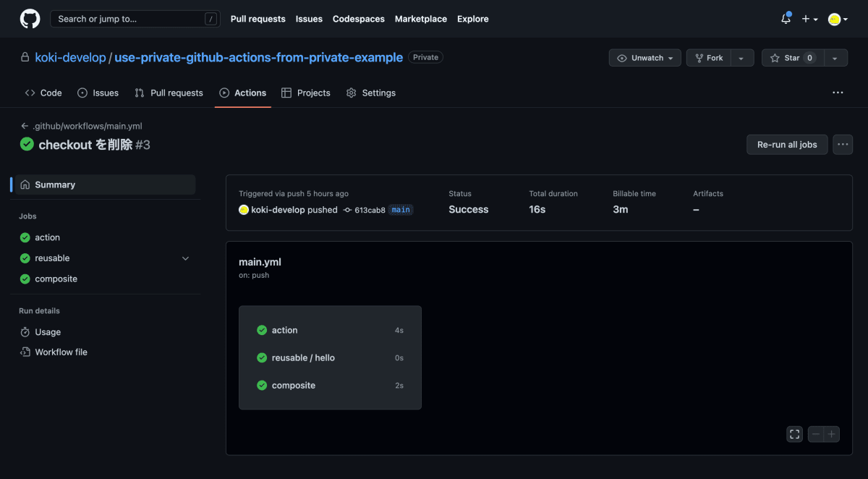Click the main branch label
The height and width of the screenshot is (479, 868).
[x=401, y=210]
